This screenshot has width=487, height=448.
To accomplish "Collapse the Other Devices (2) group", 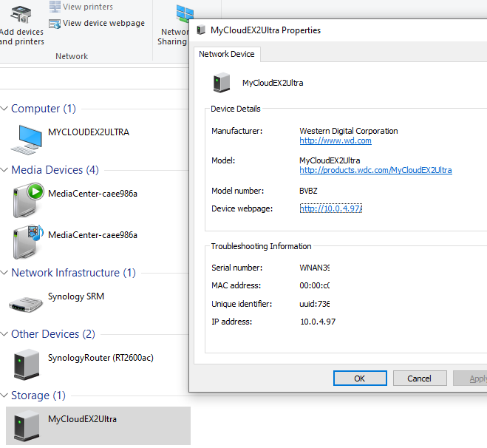I will [4, 334].
